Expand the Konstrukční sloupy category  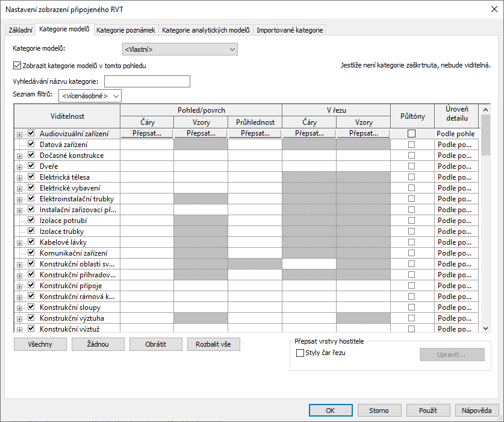[20, 307]
